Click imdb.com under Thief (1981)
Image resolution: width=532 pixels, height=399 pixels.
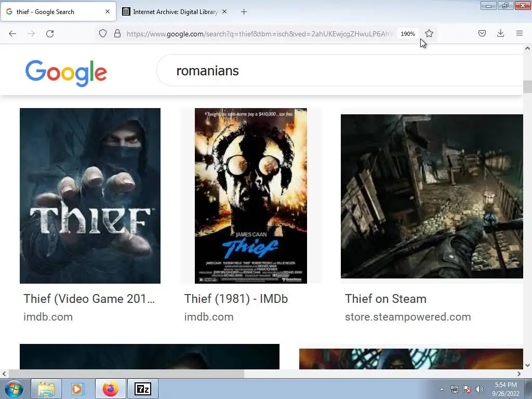pyautogui.click(x=209, y=317)
